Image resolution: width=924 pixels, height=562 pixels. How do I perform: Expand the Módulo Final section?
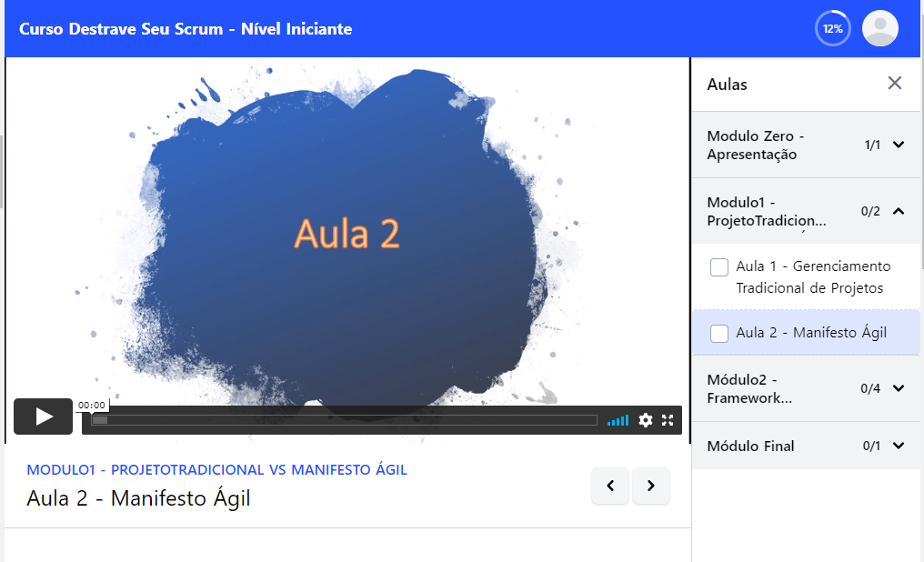pos(899,446)
